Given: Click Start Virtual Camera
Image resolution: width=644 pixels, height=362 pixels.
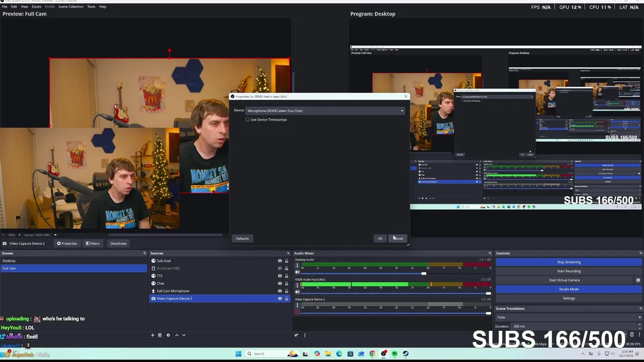Looking at the screenshot, I should click(x=565, y=280).
